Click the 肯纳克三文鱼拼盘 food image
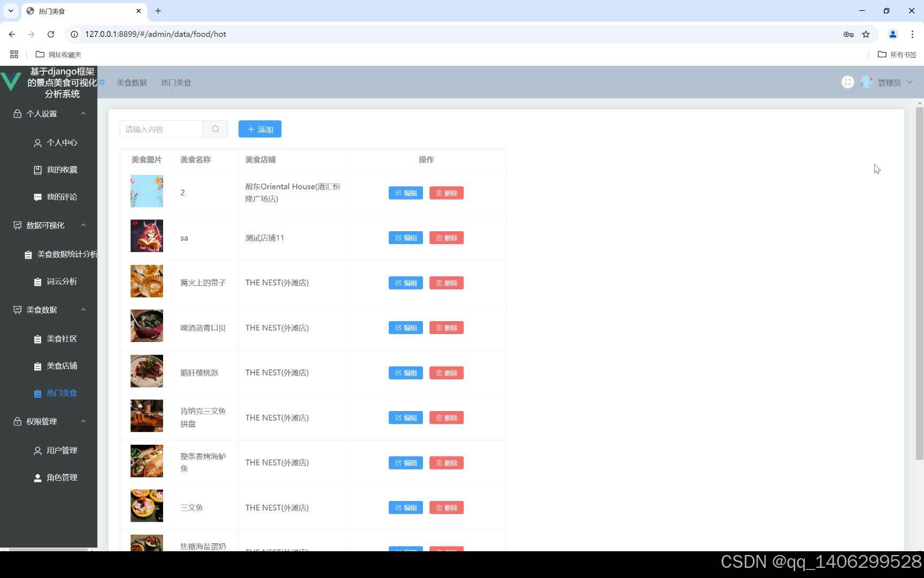This screenshot has height=578, width=924. click(147, 416)
